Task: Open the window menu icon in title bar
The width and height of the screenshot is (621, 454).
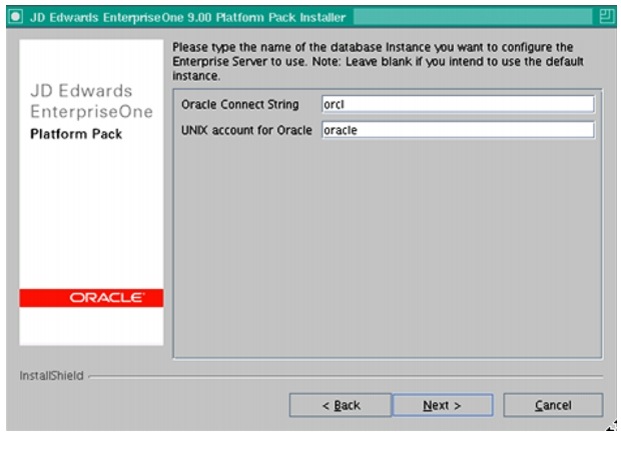Action: coord(16,17)
